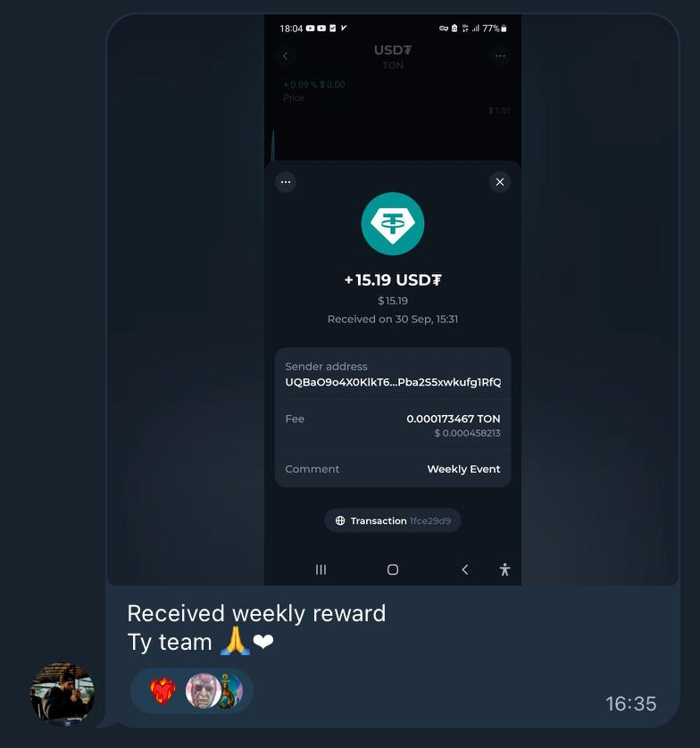Tap the Android home button
The width and height of the screenshot is (700, 748).
pos(393,569)
